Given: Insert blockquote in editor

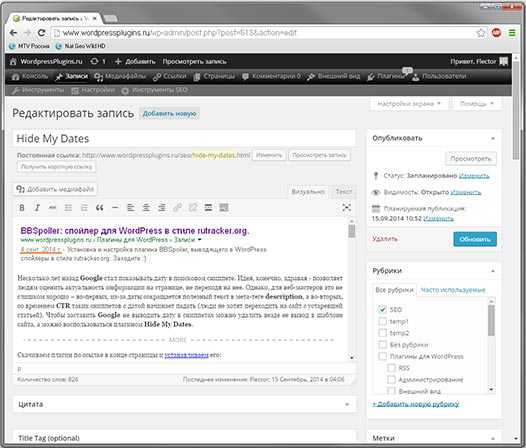Looking at the screenshot, I should 99,208.
